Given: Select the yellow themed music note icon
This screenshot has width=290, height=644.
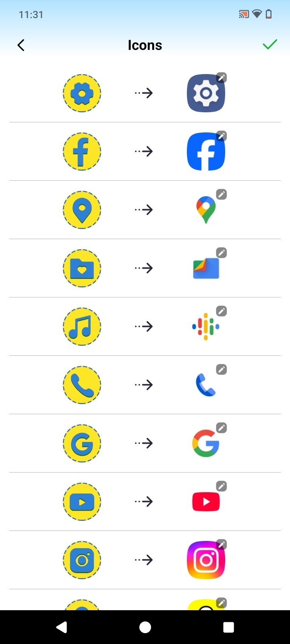Looking at the screenshot, I should point(82,326).
